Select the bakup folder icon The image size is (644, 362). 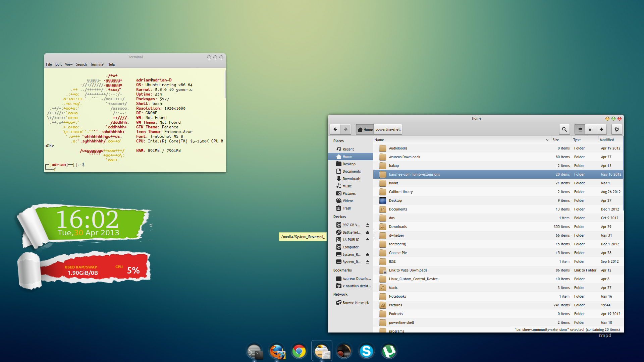(x=383, y=166)
